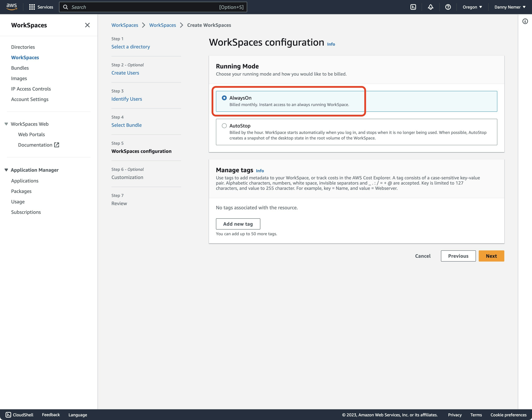Click first WorkSpaces breadcrumb link
This screenshot has width=532, height=420.
125,25
